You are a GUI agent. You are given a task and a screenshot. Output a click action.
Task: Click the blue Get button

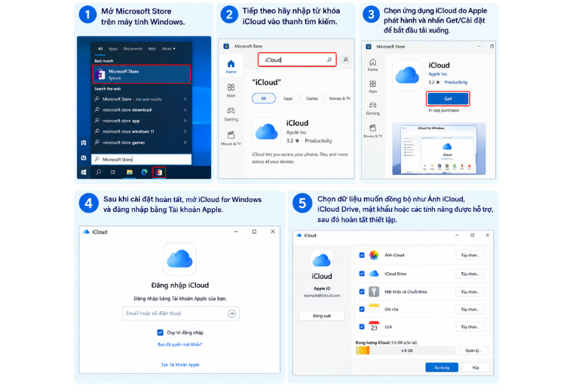tap(448, 99)
